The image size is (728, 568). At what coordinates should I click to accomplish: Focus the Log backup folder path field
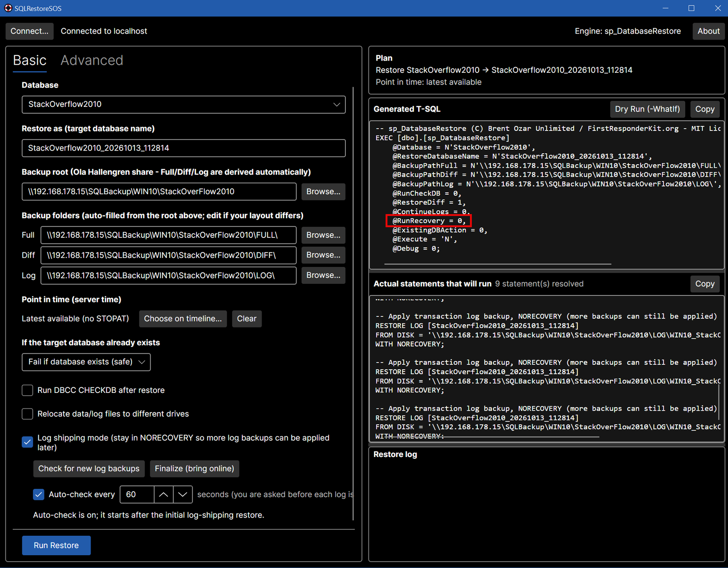168,276
